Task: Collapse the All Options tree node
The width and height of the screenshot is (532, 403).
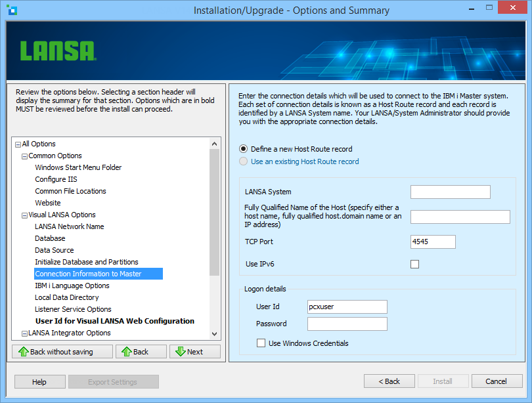Action: click(18, 145)
